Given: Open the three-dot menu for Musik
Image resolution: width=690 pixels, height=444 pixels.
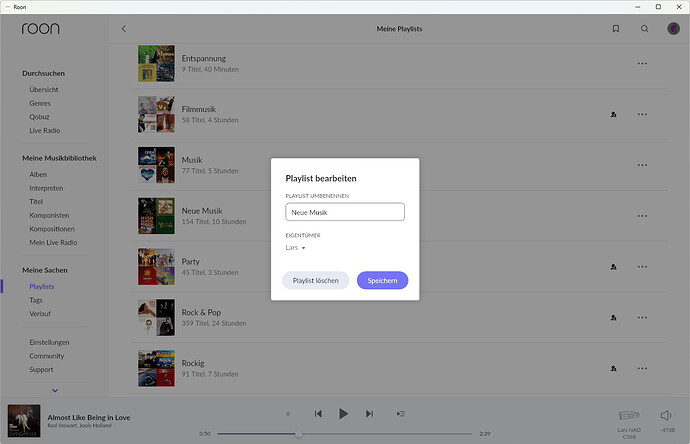Looking at the screenshot, I should pos(642,165).
